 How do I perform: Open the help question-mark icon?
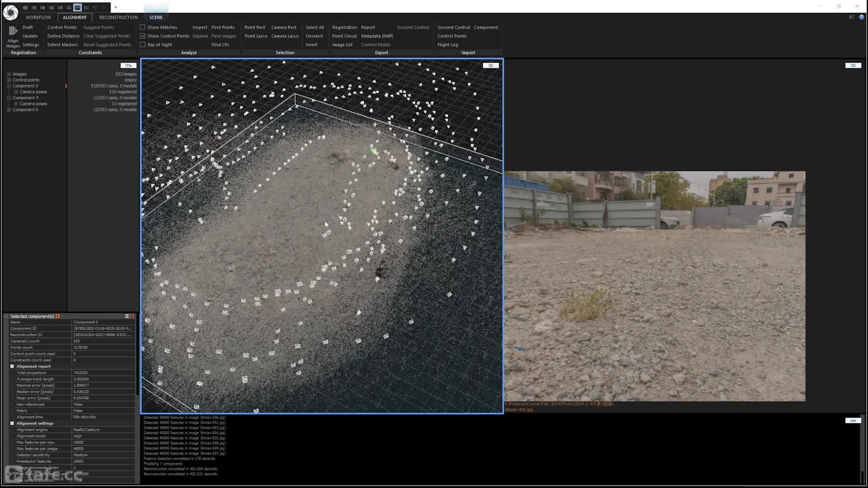point(862,17)
